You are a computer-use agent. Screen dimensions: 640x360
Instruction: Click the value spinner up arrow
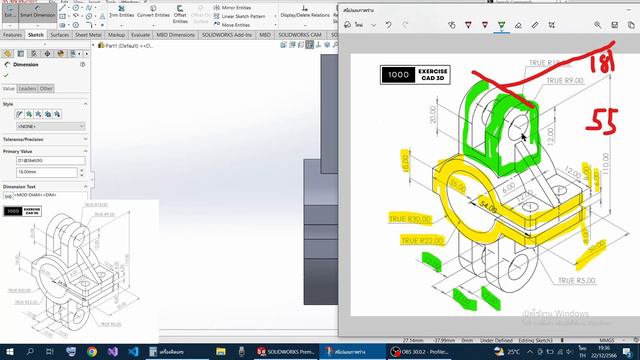82,170
